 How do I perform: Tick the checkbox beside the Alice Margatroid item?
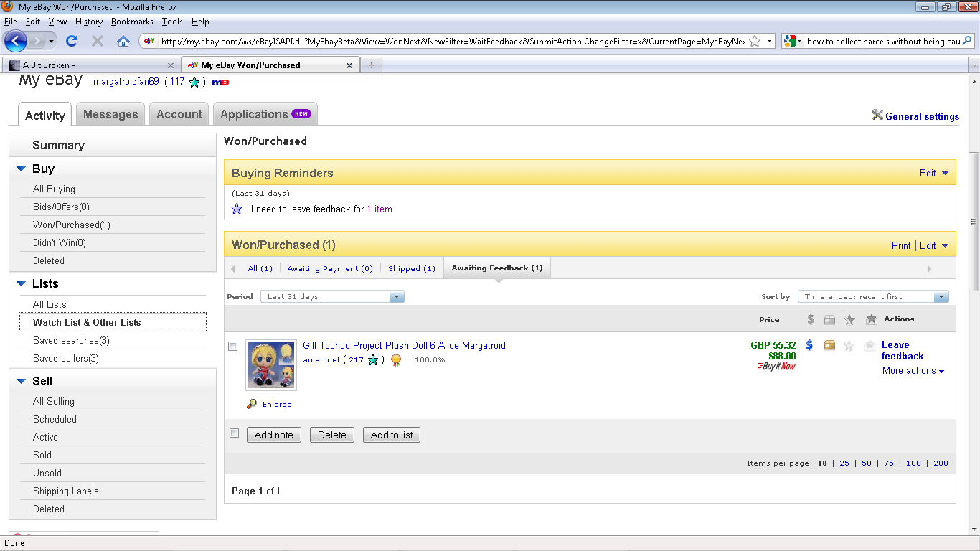[233, 347]
